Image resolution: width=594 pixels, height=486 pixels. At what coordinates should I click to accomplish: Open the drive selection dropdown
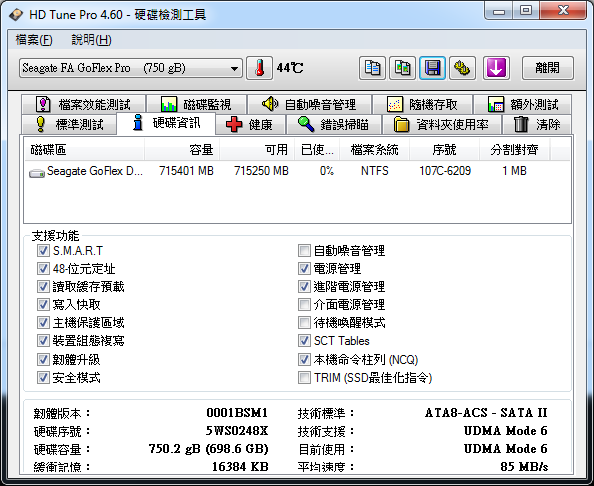pos(131,68)
